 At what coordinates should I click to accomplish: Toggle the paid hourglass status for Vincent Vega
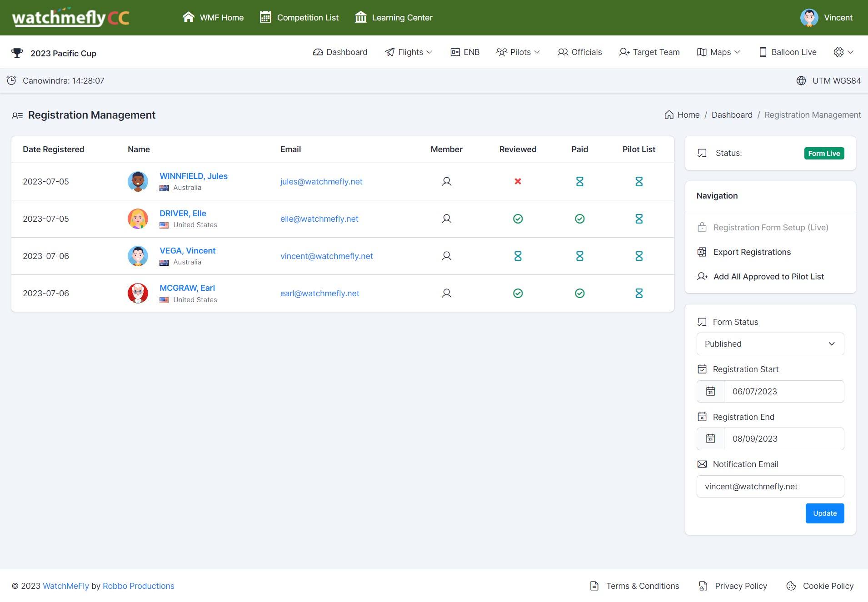579,256
